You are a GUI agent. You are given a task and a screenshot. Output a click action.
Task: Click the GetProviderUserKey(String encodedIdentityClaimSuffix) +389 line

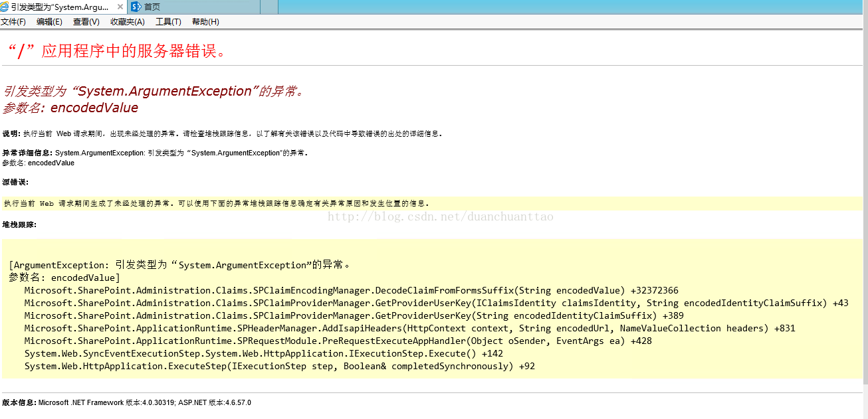click(354, 315)
